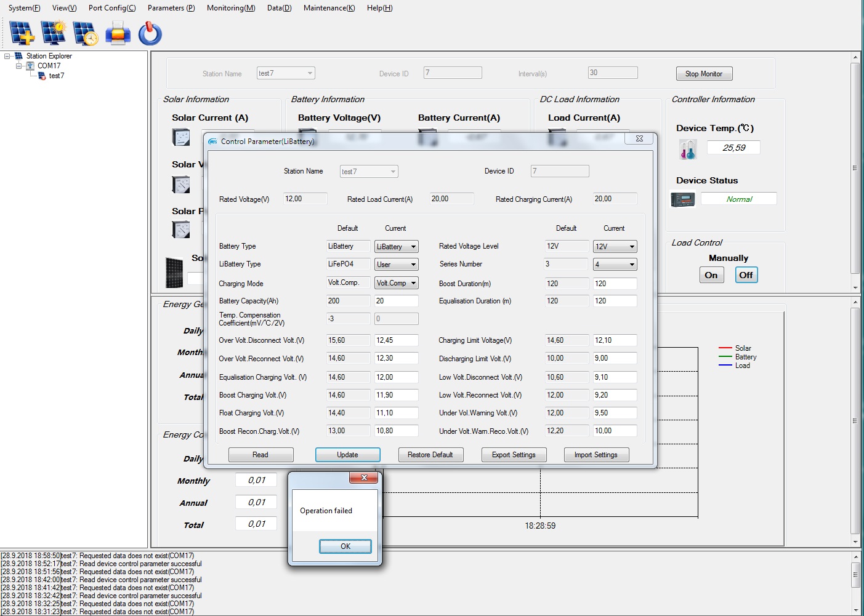Click the printer icon in toolbar
This screenshot has height=616, width=864.
click(x=118, y=33)
